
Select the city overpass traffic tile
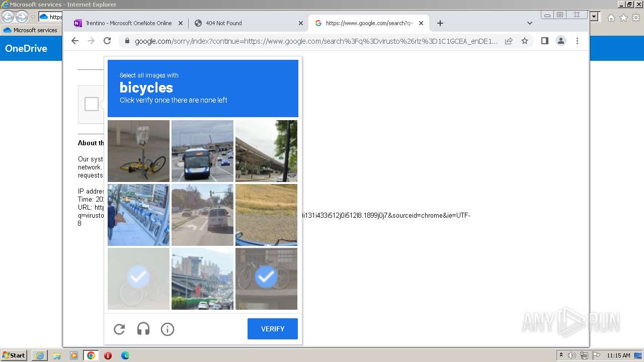(x=202, y=279)
